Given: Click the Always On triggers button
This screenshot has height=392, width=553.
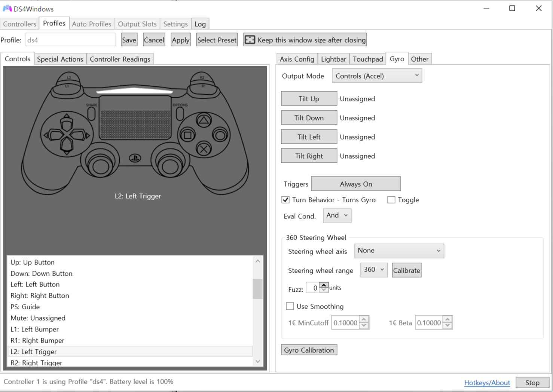Looking at the screenshot, I should click(x=356, y=184).
